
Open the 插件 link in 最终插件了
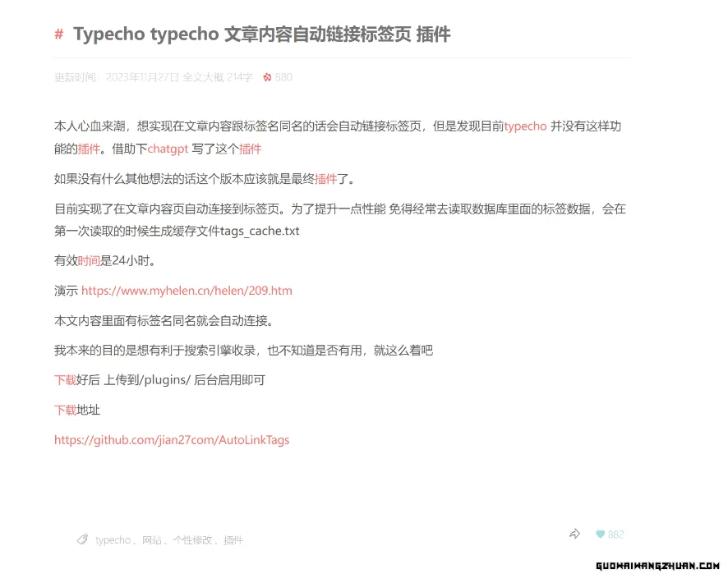click(326, 179)
